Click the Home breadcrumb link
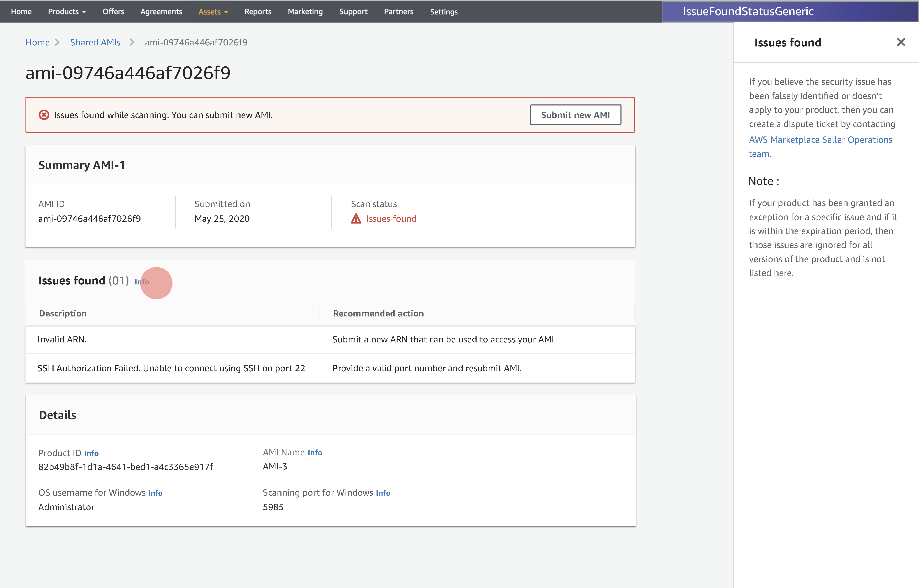 pos(38,43)
